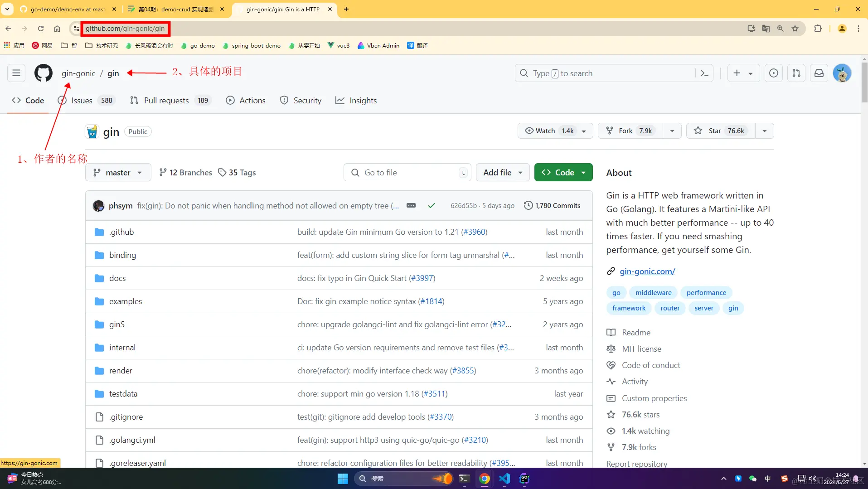Click the translate page icon in address bar
Viewport: 868px width, 489px height.
point(766,29)
